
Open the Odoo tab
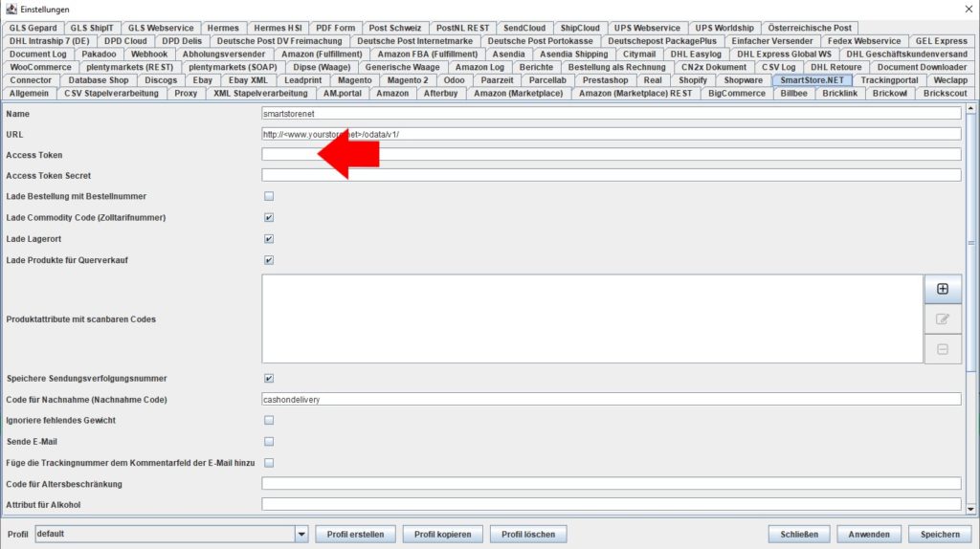pyautogui.click(x=454, y=80)
